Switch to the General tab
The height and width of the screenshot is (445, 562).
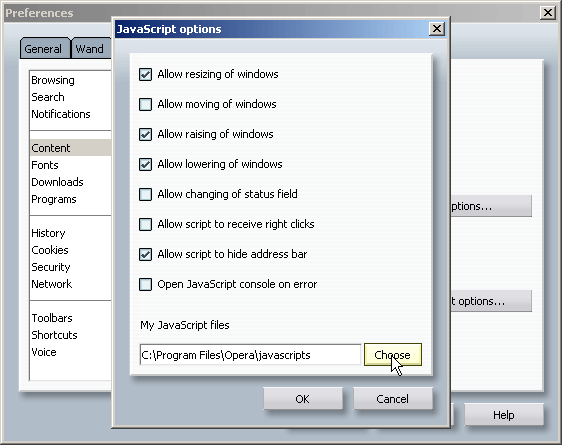tap(43, 49)
